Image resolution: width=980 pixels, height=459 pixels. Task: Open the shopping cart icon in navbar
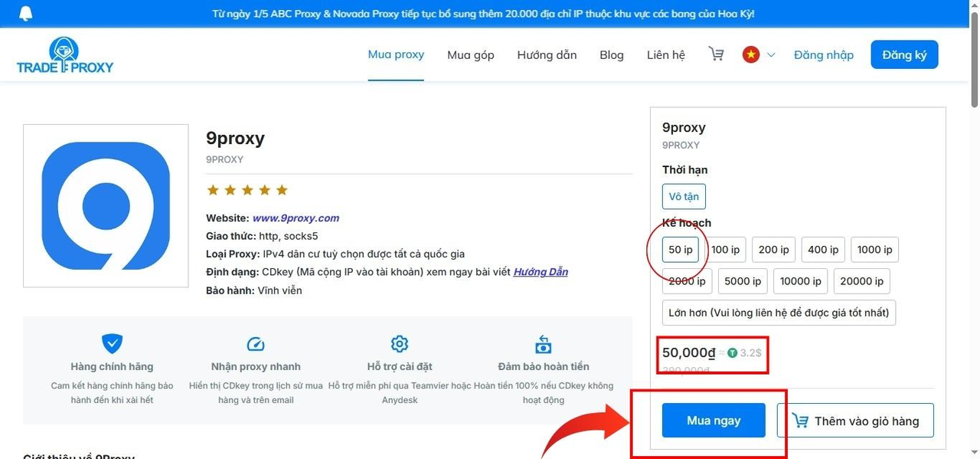coord(716,54)
